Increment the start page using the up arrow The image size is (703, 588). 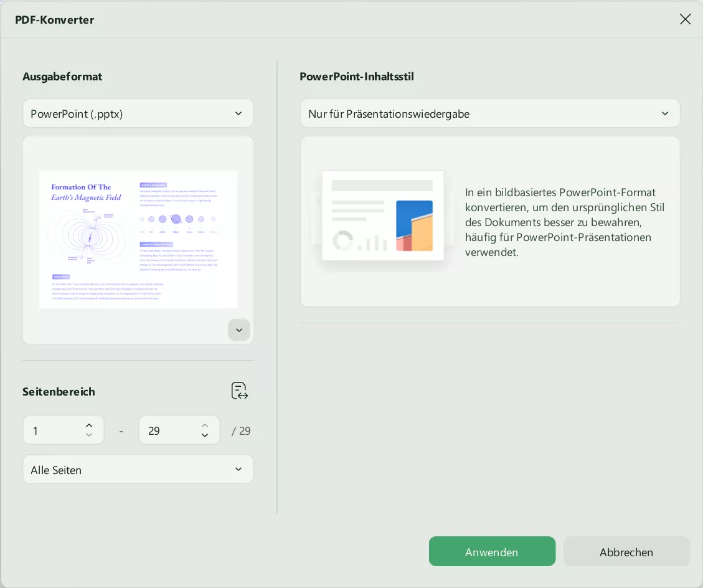(x=89, y=424)
